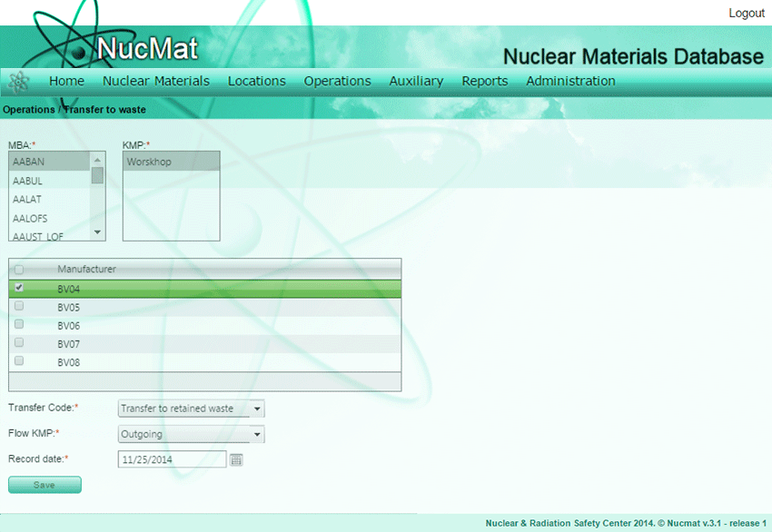Click the Logout link
The image size is (772, 532).
tap(746, 14)
